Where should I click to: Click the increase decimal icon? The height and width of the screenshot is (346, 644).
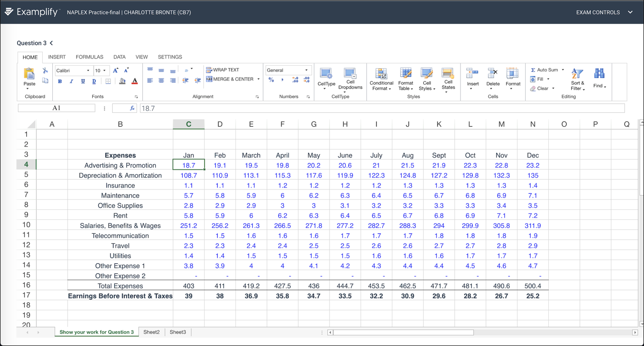tap(295, 80)
